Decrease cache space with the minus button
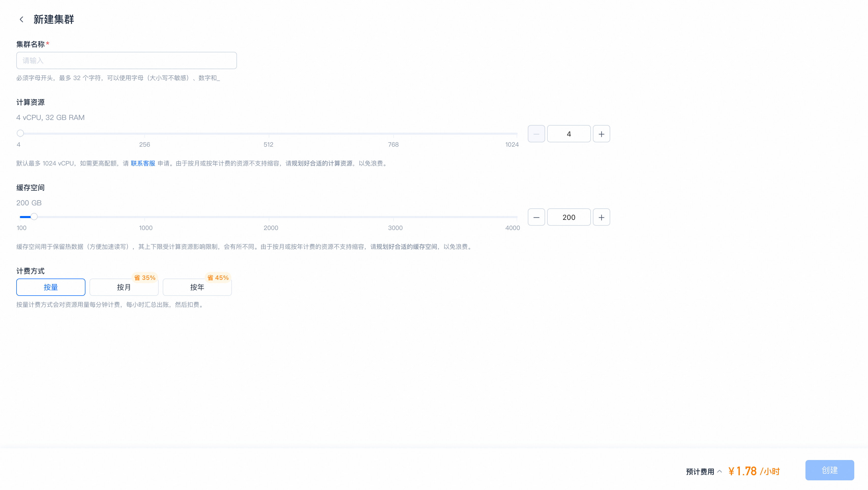868x490 pixels. [x=536, y=217]
